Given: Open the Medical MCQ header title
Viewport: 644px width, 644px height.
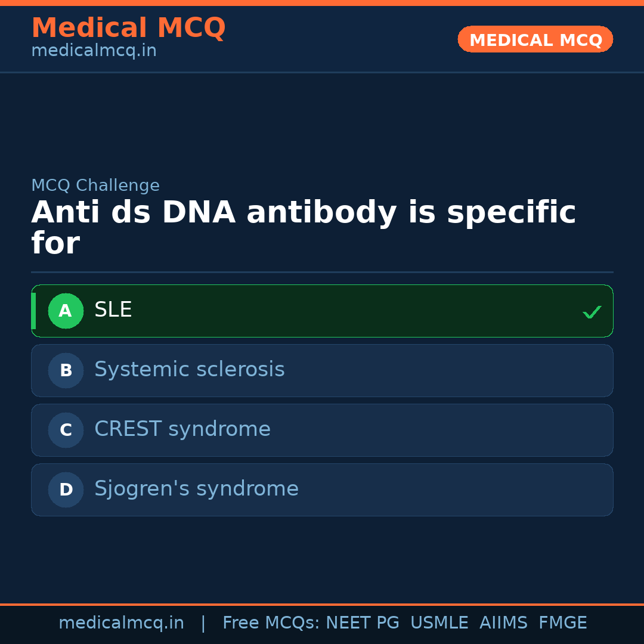Looking at the screenshot, I should click(x=128, y=27).
